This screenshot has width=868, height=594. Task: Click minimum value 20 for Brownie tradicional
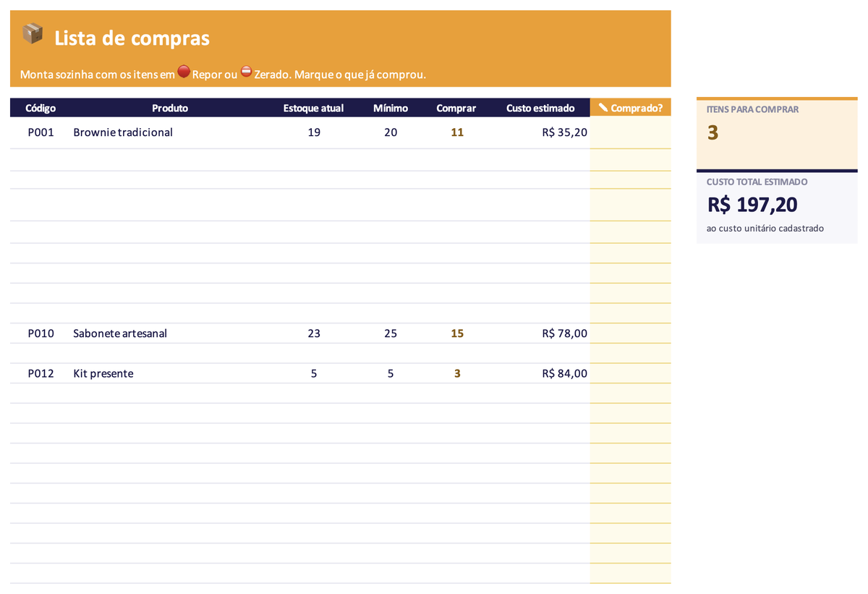[x=391, y=132]
